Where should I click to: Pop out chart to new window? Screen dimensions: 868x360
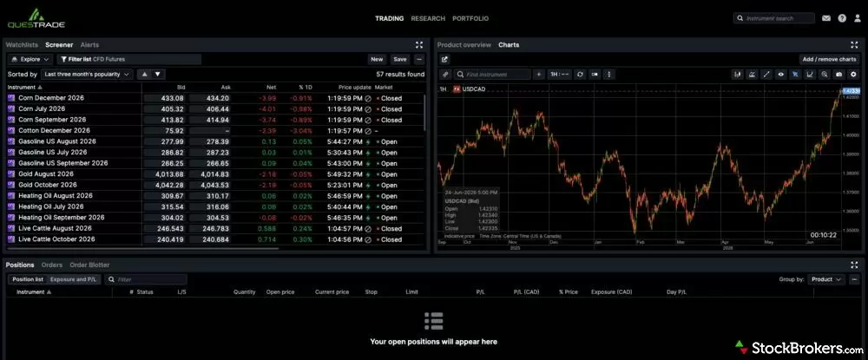(x=445, y=59)
